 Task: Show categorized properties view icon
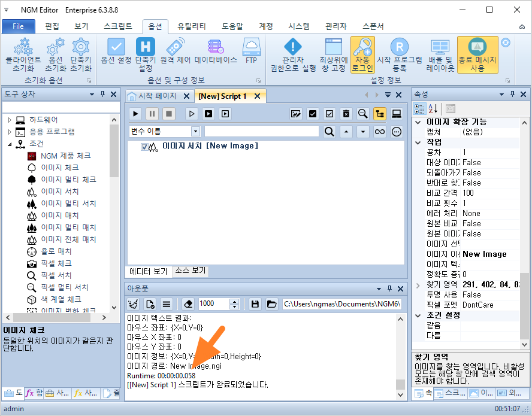[x=419, y=109]
